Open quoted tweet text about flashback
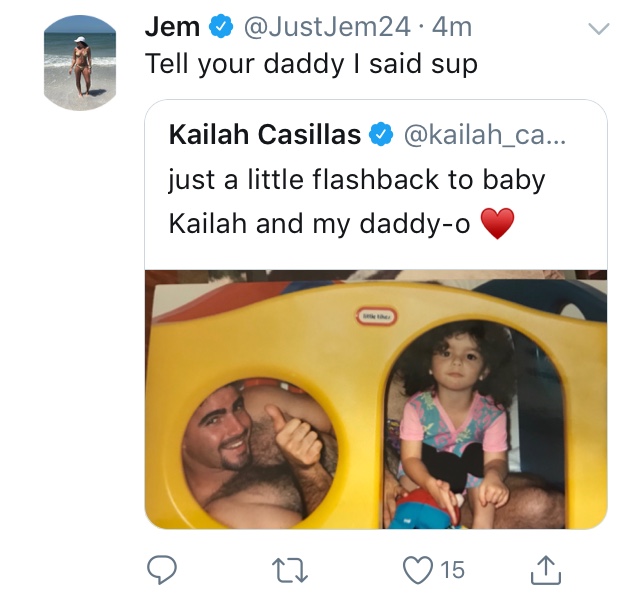Screen dimensions: 623x596 pos(357,202)
